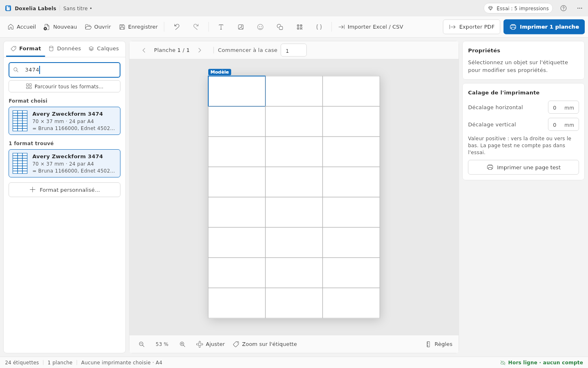Add a QR code with the toolbar icon
The height and width of the screenshot is (368, 588).
click(x=300, y=27)
